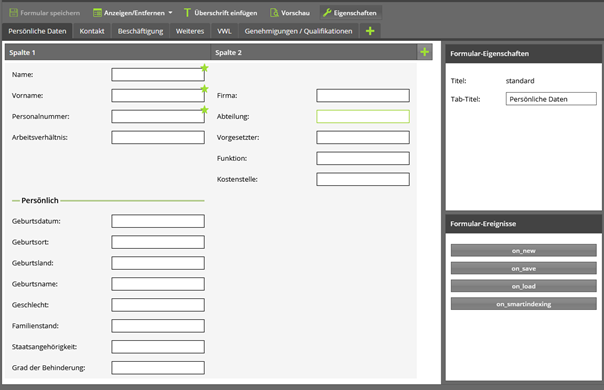Click the required star on the Name field
This screenshot has width=604, height=390.
point(205,68)
